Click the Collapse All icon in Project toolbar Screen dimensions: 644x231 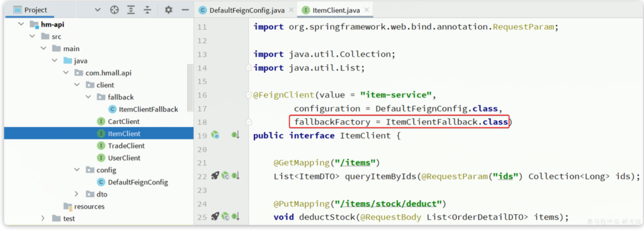(147, 10)
